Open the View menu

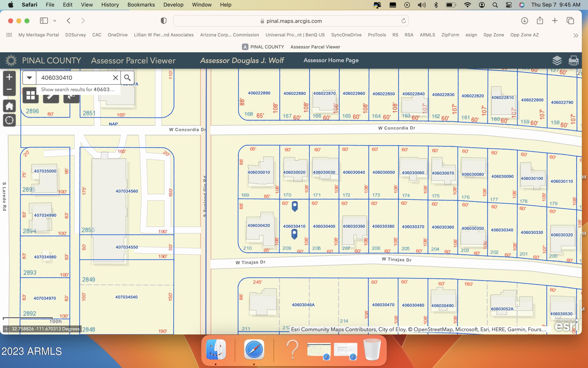[87, 5]
